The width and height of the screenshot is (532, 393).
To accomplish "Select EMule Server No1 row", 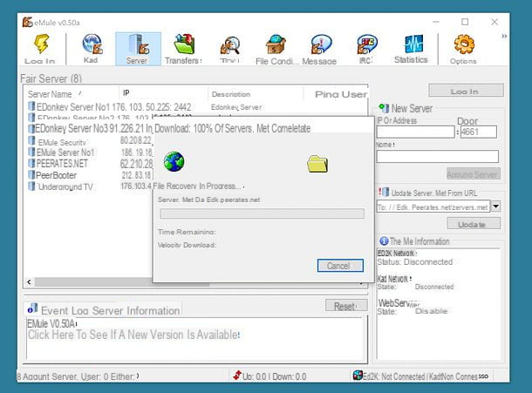I will tap(90, 152).
